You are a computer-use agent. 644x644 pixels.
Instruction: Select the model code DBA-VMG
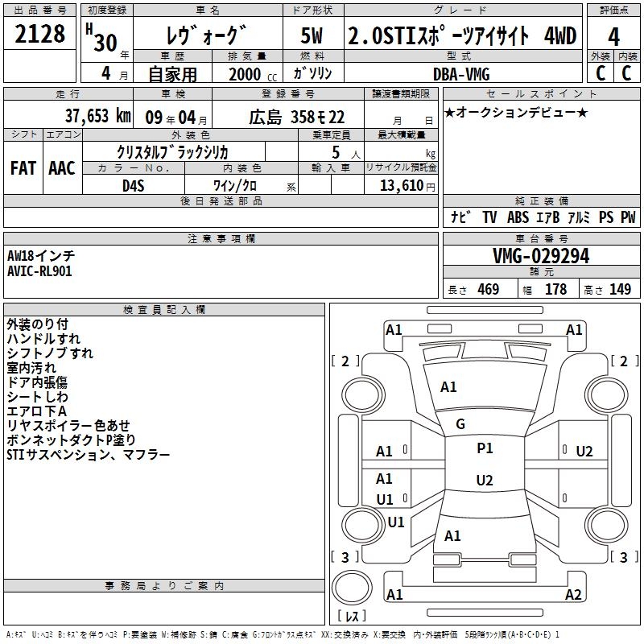461,74
